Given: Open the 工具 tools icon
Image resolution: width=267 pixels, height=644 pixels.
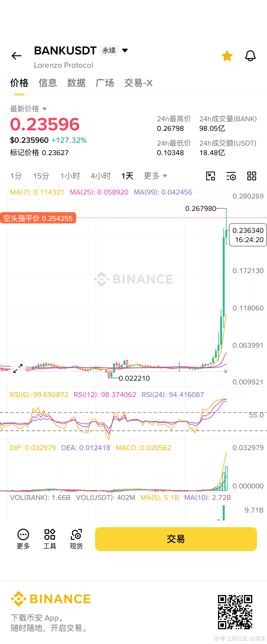Looking at the screenshot, I should pyautogui.click(x=50, y=539).
